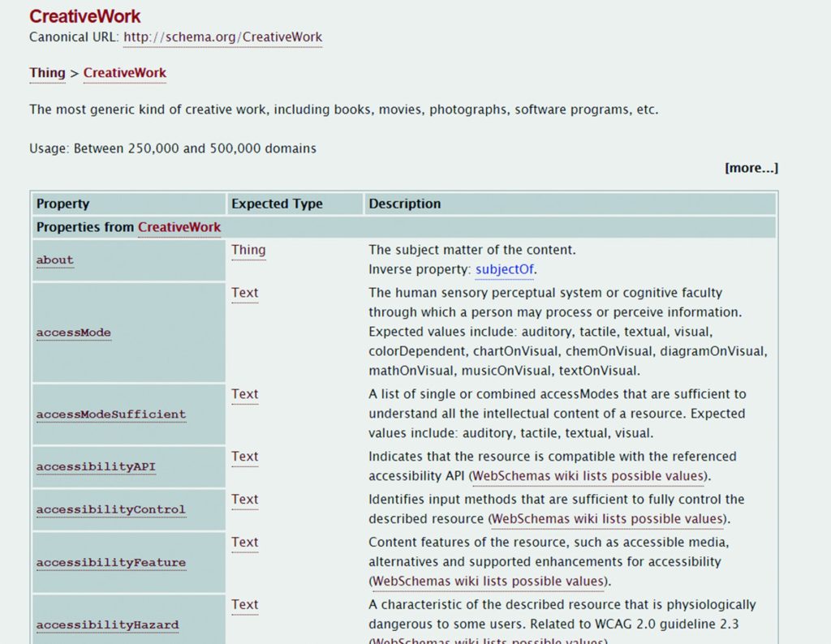Click the 'most generic kind of creative work' description
Viewport: 831px width, 644px height.
[x=344, y=109]
